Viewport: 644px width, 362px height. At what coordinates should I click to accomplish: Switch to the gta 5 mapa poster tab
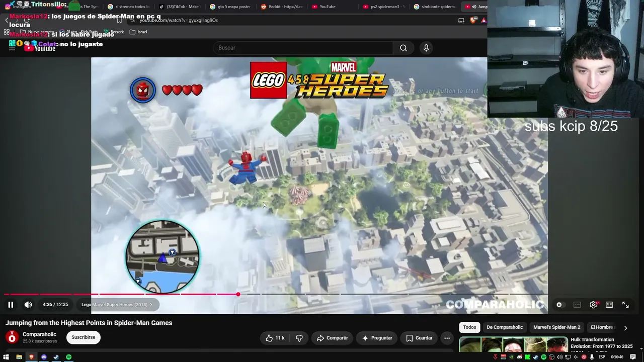(230, 7)
